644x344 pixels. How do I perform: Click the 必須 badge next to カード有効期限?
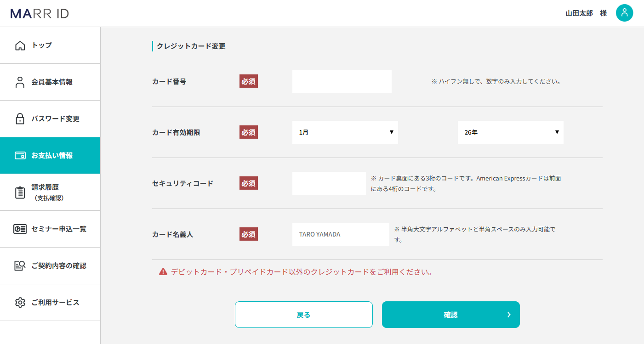[x=249, y=132]
